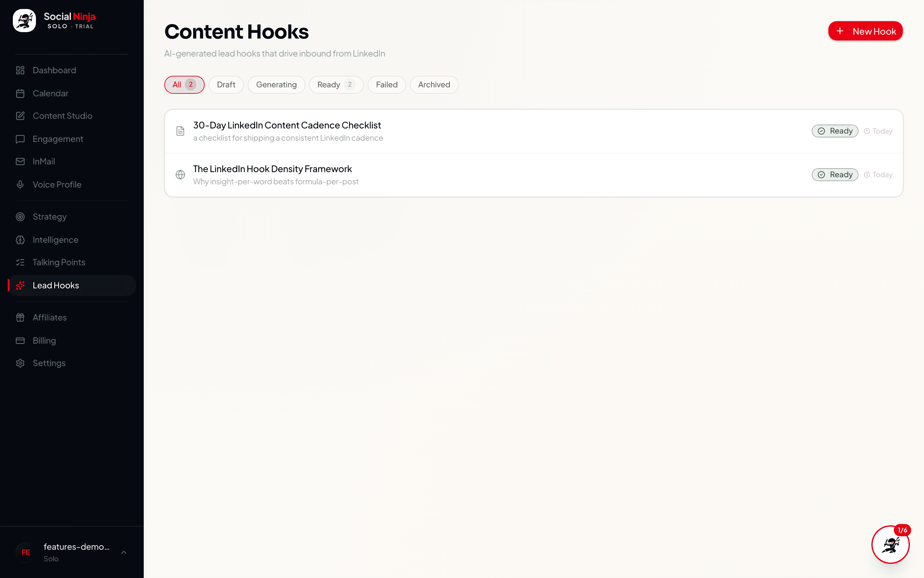Select the All filter tab
The width and height of the screenshot is (924, 578).
(x=184, y=84)
